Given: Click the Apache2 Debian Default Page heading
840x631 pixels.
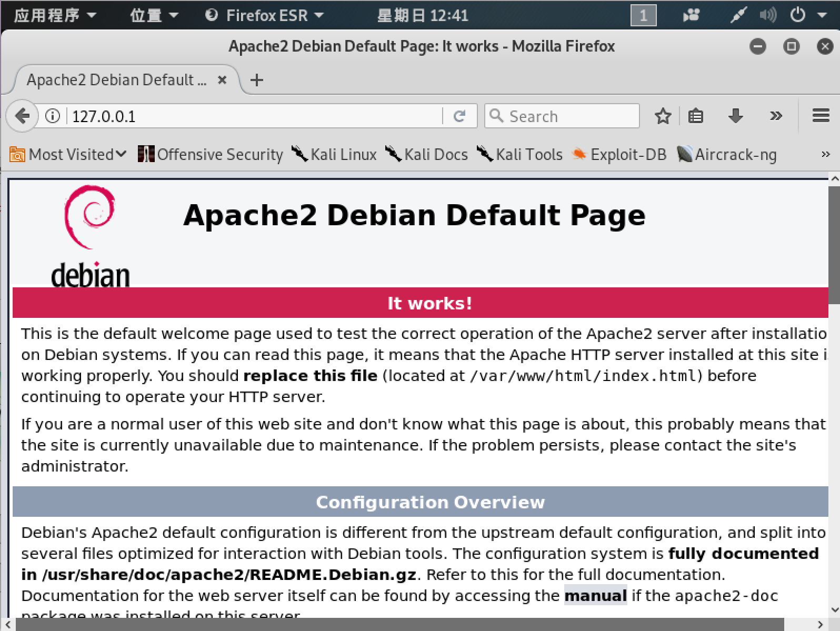Looking at the screenshot, I should (414, 215).
